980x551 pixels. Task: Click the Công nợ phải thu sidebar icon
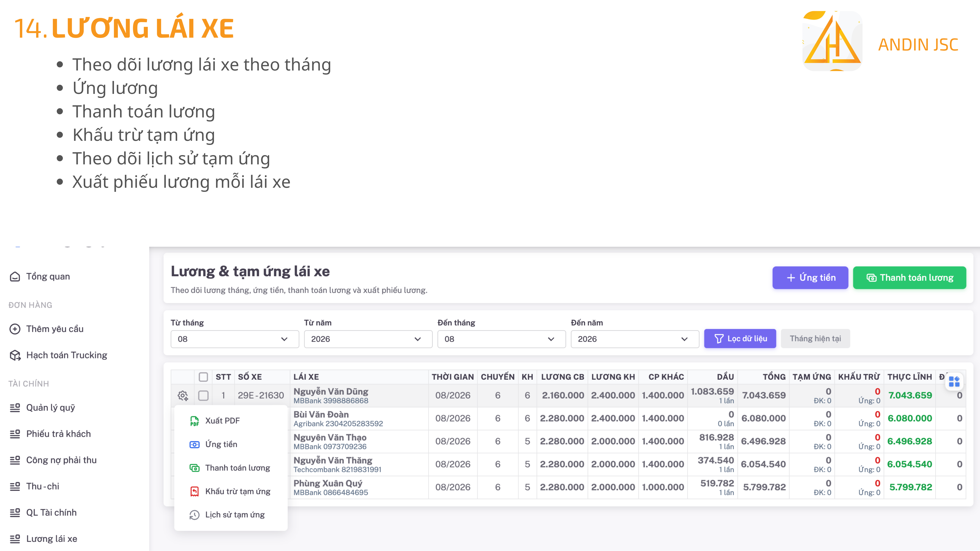[15, 460]
